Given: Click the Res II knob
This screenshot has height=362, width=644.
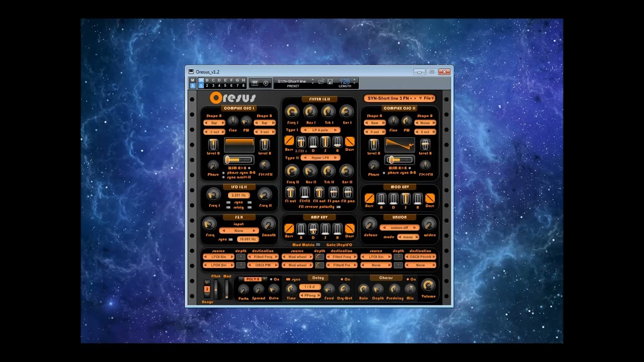Looking at the screenshot, I should click(310, 171).
